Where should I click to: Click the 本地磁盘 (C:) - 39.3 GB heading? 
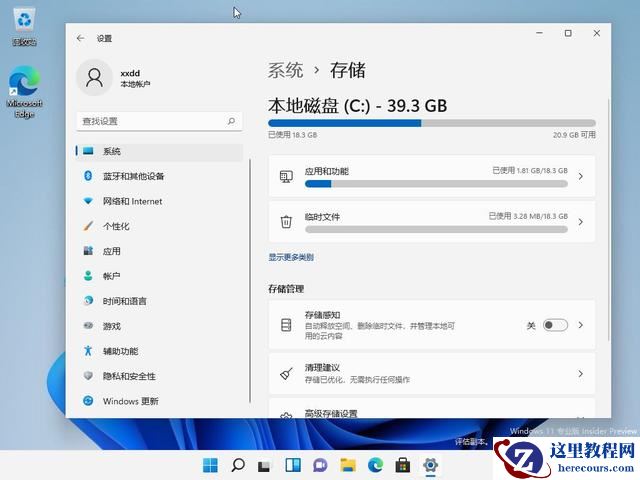(x=358, y=106)
